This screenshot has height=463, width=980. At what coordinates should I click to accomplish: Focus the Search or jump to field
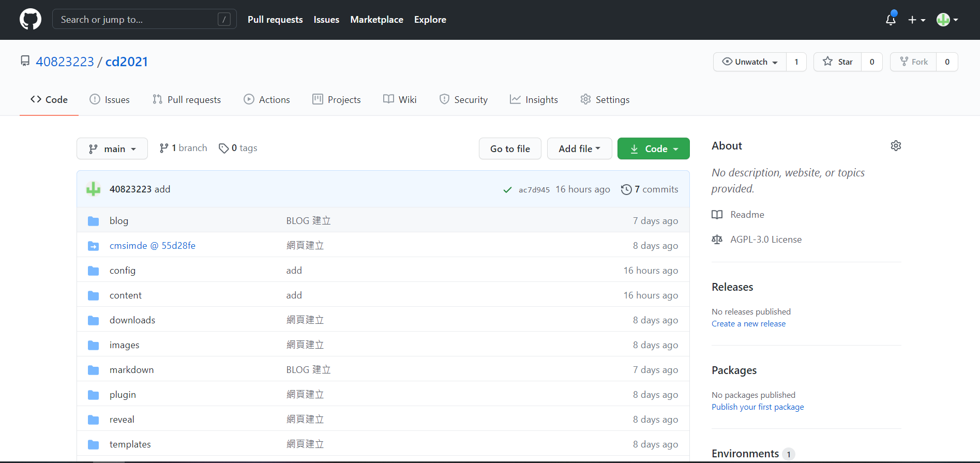coord(144,19)
